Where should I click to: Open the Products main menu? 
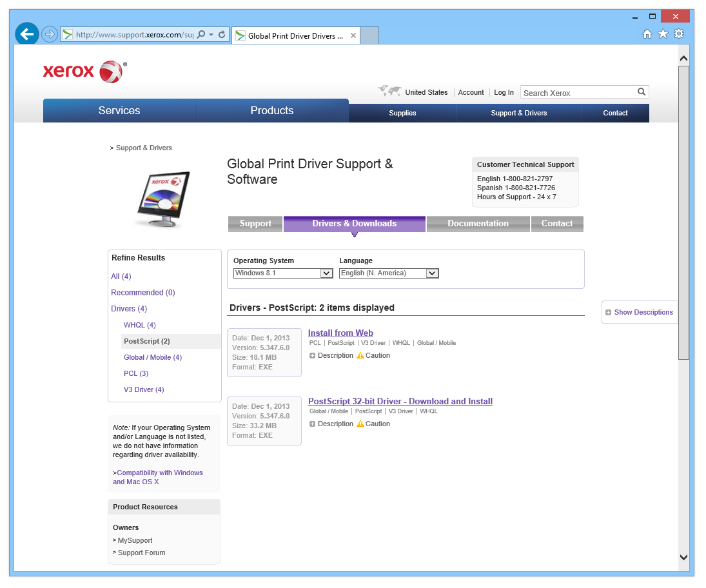click(x=271, y=111)
